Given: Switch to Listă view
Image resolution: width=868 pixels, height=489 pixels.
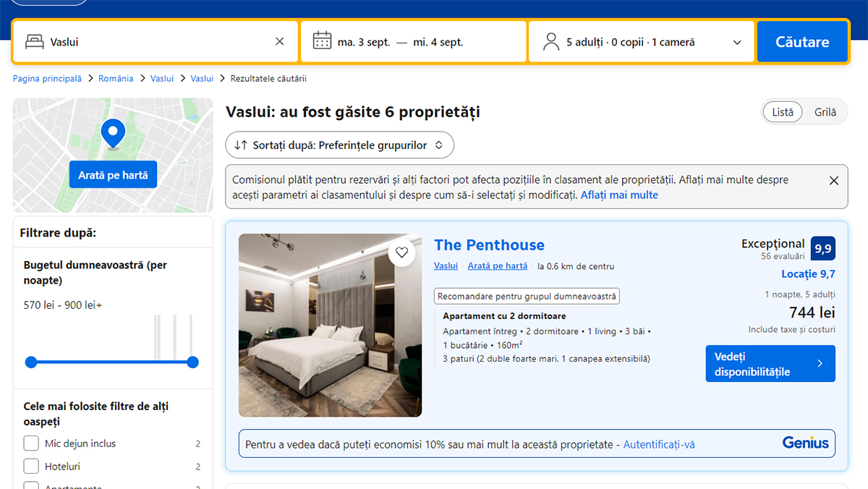Looking at the screenshot, I should (x=783, y=112).
